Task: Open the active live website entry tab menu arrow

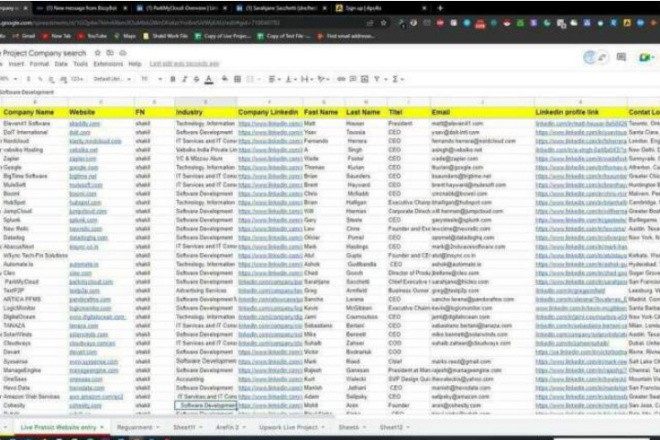Action: pos(102,427)
